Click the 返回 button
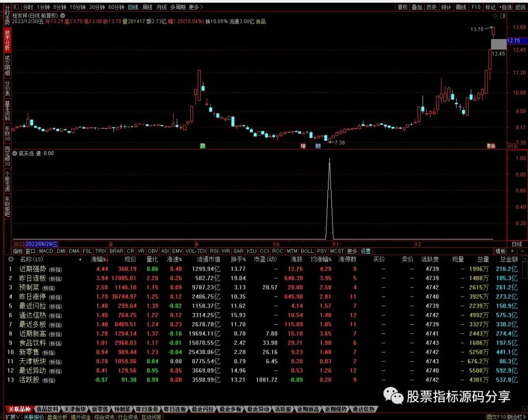 coord(520,7)
